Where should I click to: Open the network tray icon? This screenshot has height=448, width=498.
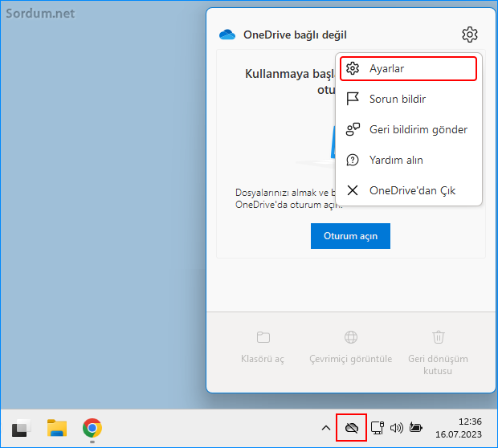tap(377, 428)
